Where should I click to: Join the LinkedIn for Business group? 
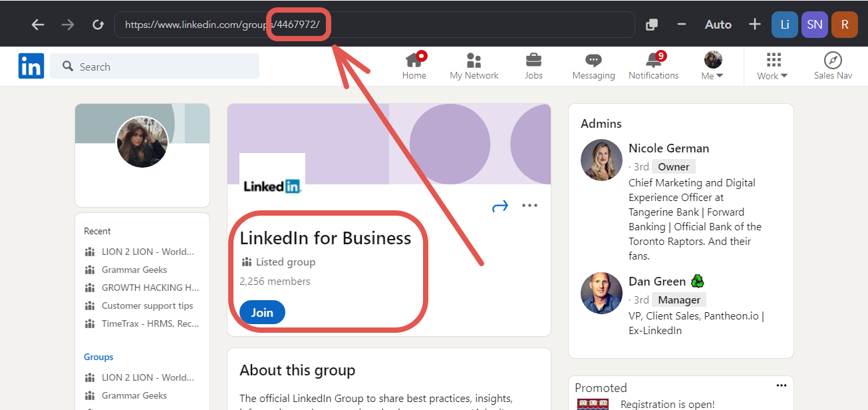coord(262,313)
